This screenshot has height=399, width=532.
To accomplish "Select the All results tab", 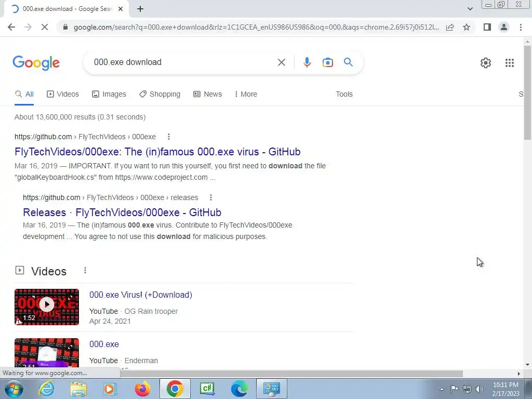I will 24,94.
